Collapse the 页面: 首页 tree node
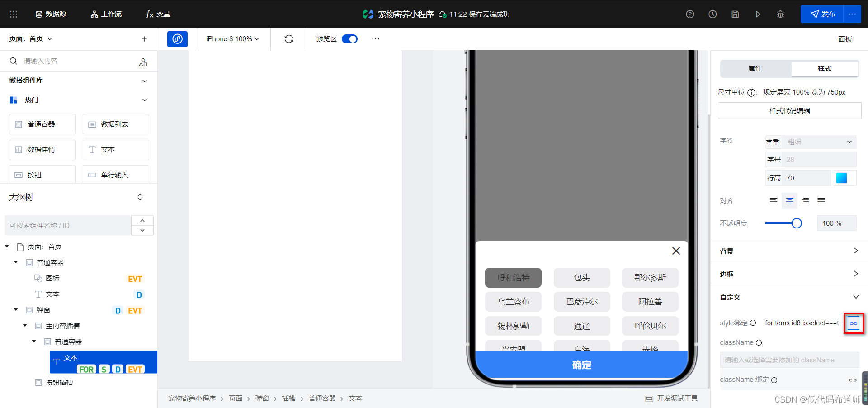Screen dimensions: 868x408 click(7, 247)
